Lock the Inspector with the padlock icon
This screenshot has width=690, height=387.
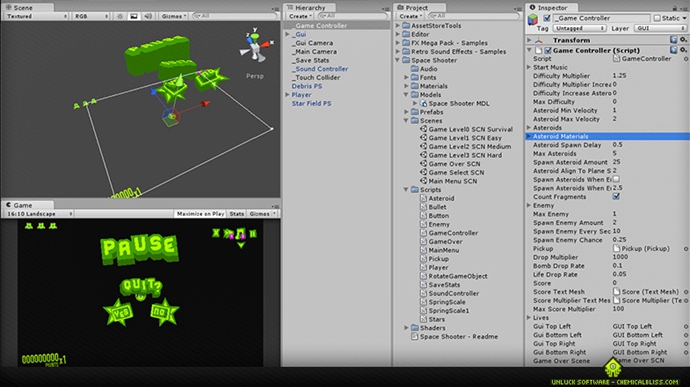tap(675, 7)
